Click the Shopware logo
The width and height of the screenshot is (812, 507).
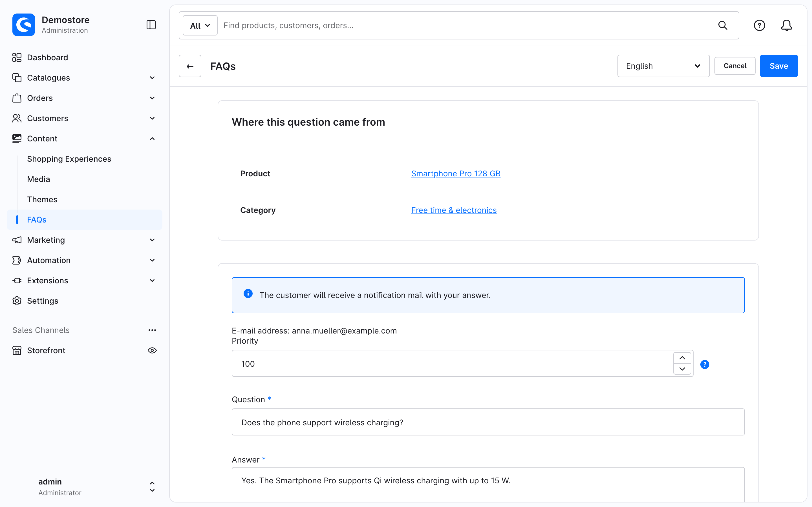coord(23,25)
